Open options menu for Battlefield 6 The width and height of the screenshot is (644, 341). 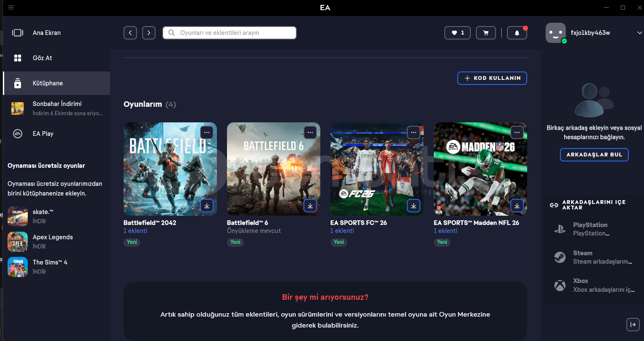point(310,132)
